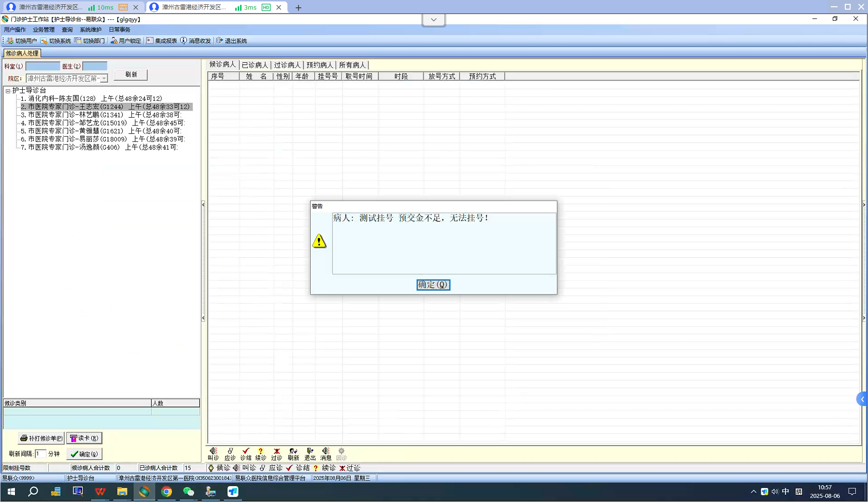Select 市医院专家门诊-黄雅慧(G1621) in the tree
The height and width of the screenshot is (502, 868).
click(101, 131)
